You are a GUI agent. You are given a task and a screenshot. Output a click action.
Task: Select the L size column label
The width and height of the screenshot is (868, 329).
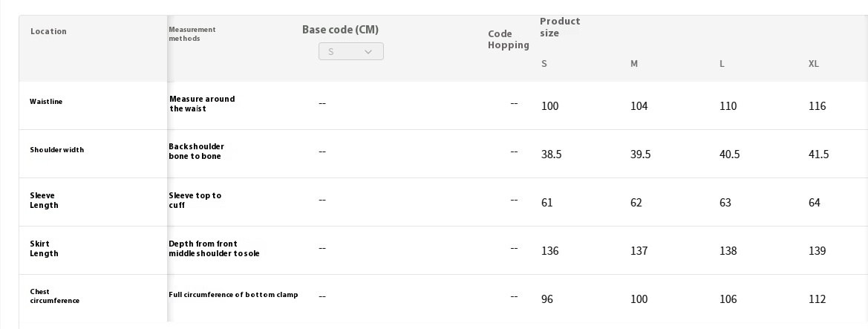[x=722, y=64]
